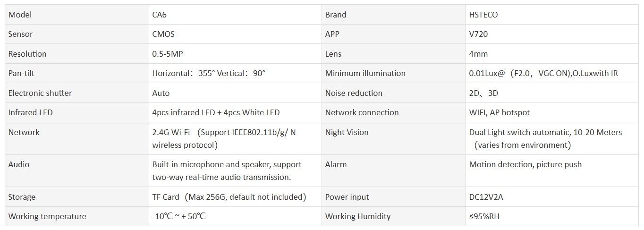Click the 4mm lens value
Image resolution: width=644 pixels, height=230 pixels.
pos(478,54)
